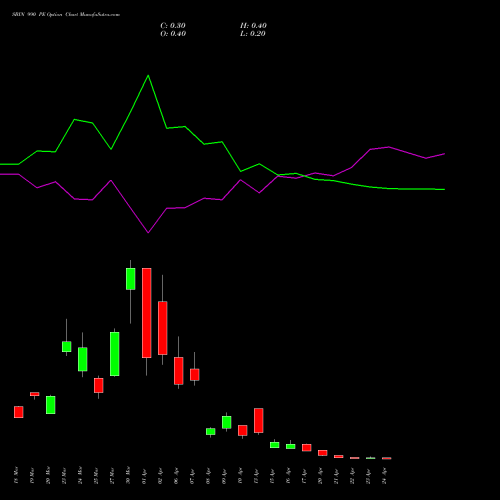This screenshot has width=500, height=500.
Task: Select the open value O: 0.40
Action: tap(173, 34)
